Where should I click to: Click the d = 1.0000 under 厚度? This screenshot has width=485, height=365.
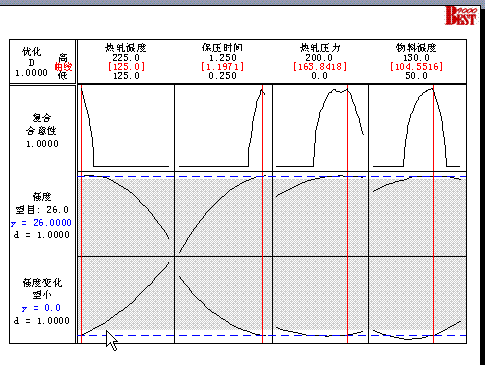click(42, 235)
